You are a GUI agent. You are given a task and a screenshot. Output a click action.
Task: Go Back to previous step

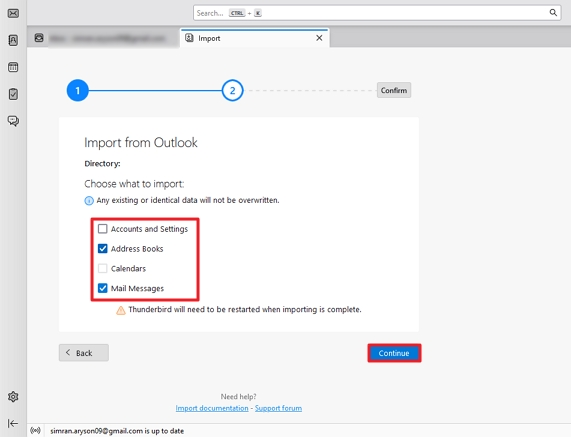84,353
